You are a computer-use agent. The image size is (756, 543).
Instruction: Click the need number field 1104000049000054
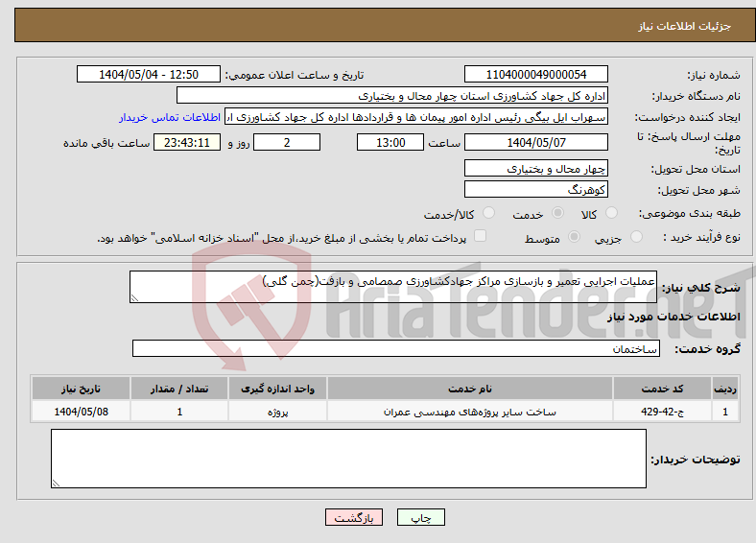[536, 74]
